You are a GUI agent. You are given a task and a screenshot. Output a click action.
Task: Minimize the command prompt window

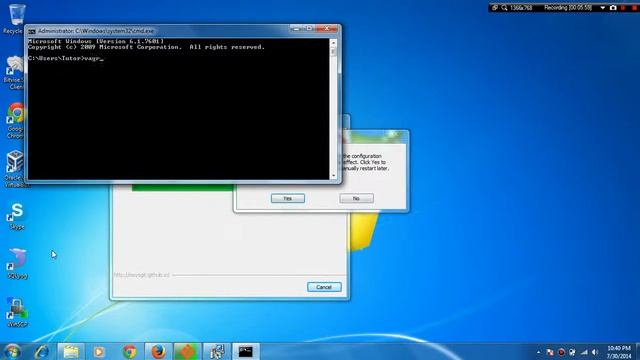point(297,29)
